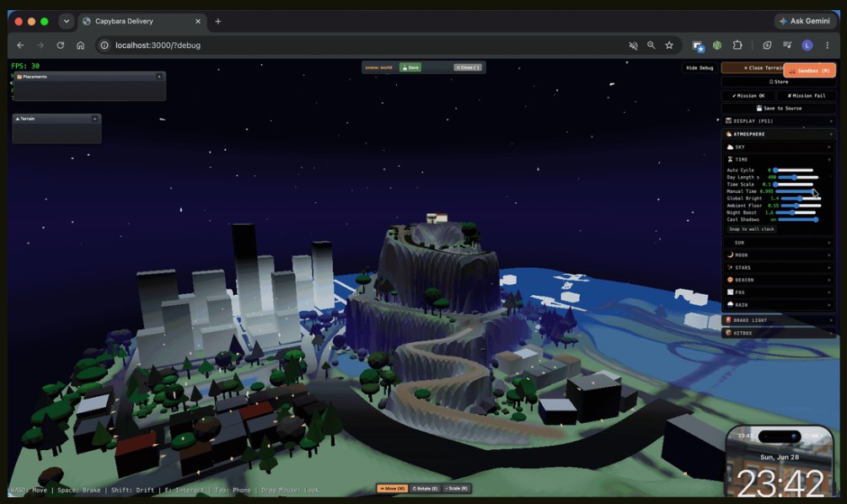The image size is (847, 504).
Task: Close the Capybara Delivery tab
Action: (x=198, y=21)
